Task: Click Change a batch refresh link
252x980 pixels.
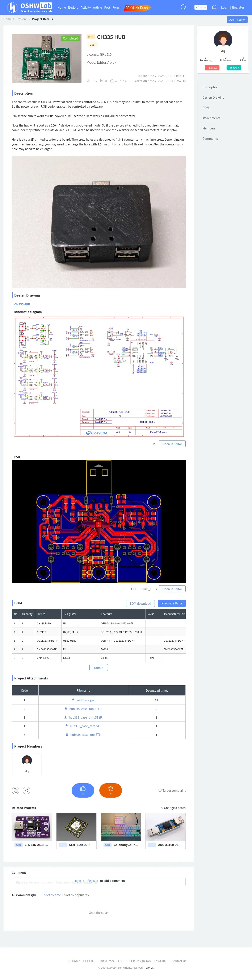Action: [x=173, y=808]
